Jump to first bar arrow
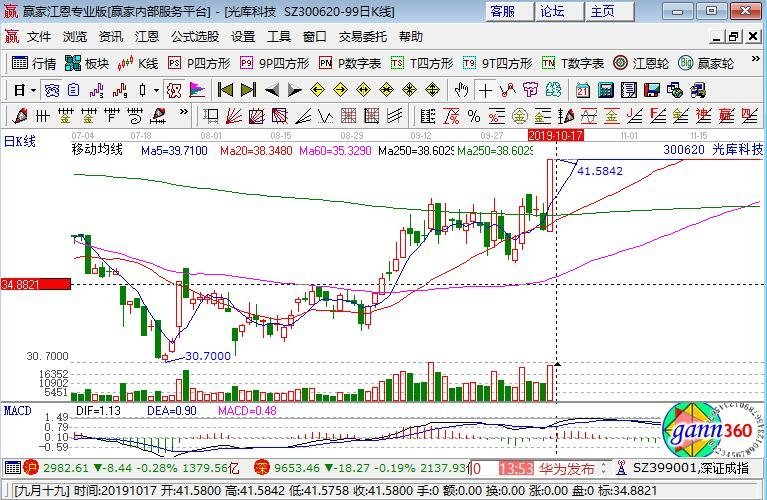The height and width of the screenshot is (500, 767). (x=226, y=91)
